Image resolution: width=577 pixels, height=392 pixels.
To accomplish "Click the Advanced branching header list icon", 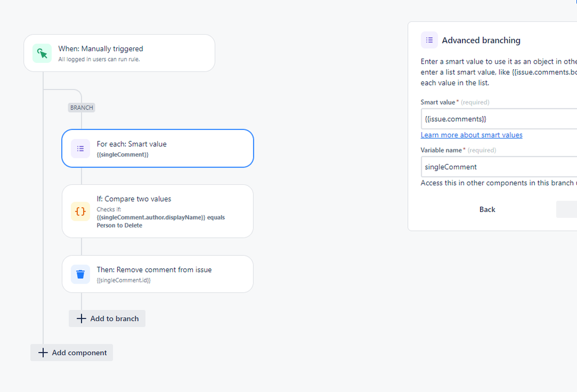I will (x=429, y=40).
